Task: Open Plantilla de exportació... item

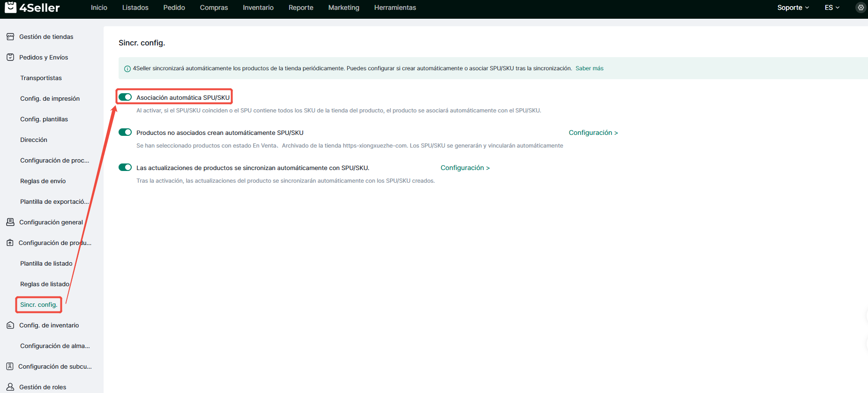Action: click(x=54, y=201)
